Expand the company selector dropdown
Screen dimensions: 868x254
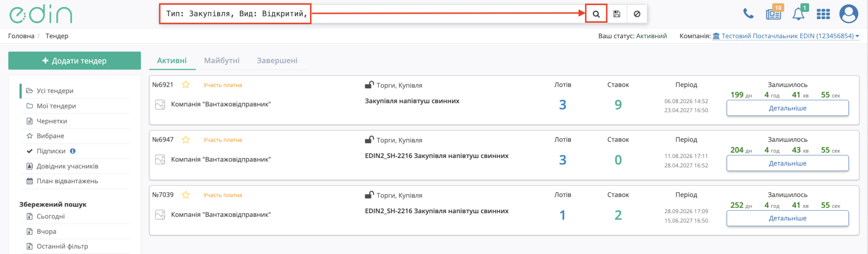(x=786, y=36)
